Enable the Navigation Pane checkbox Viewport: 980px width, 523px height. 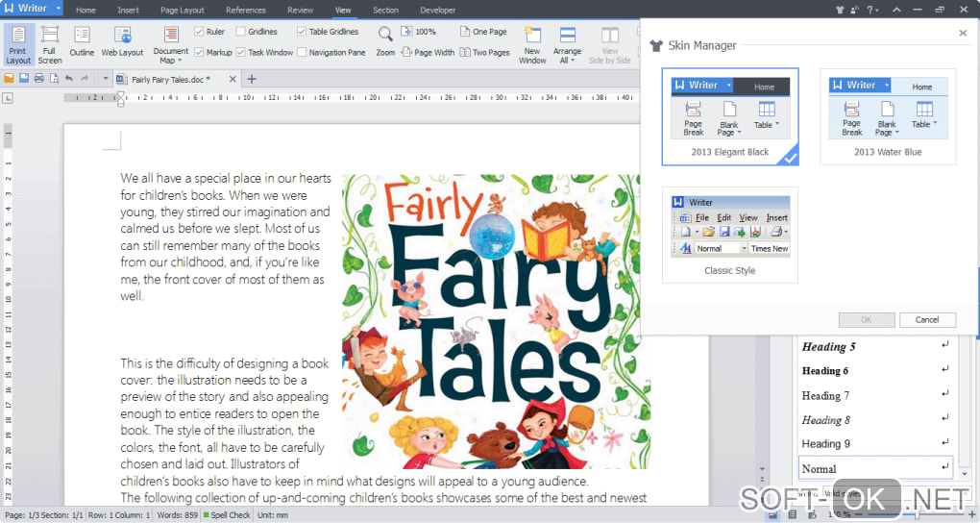coord(302,53)
